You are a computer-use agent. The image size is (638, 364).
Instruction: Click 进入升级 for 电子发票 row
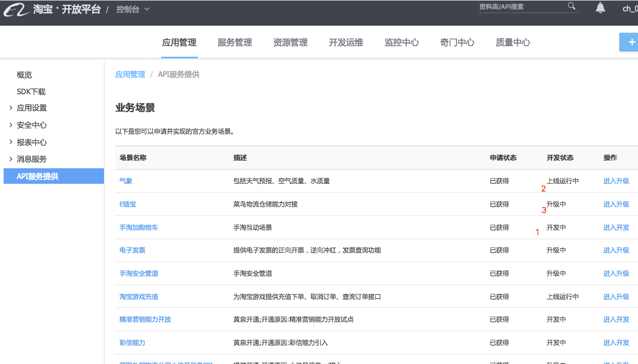[616, 250]
